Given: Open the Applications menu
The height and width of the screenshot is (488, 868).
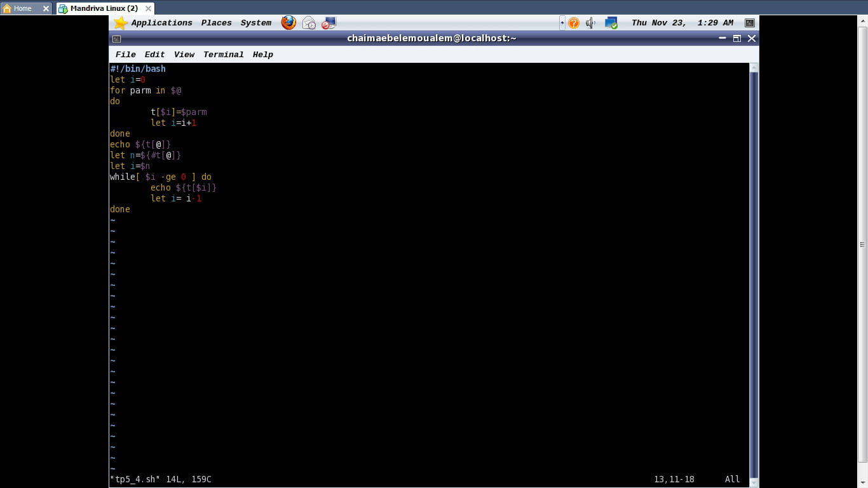Looking at the screenshot, I should tap(161, 23).
